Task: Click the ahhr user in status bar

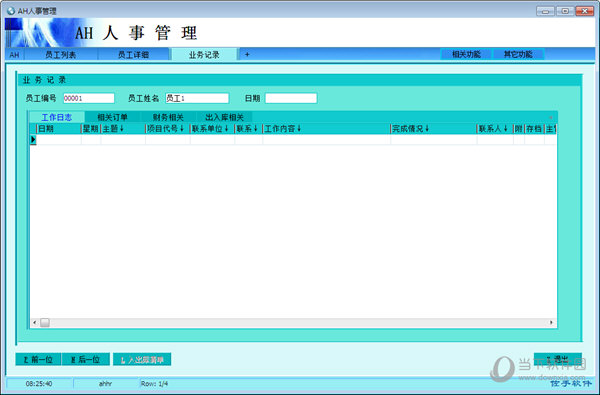Action: pyautogui.click(x=105, y=384)
